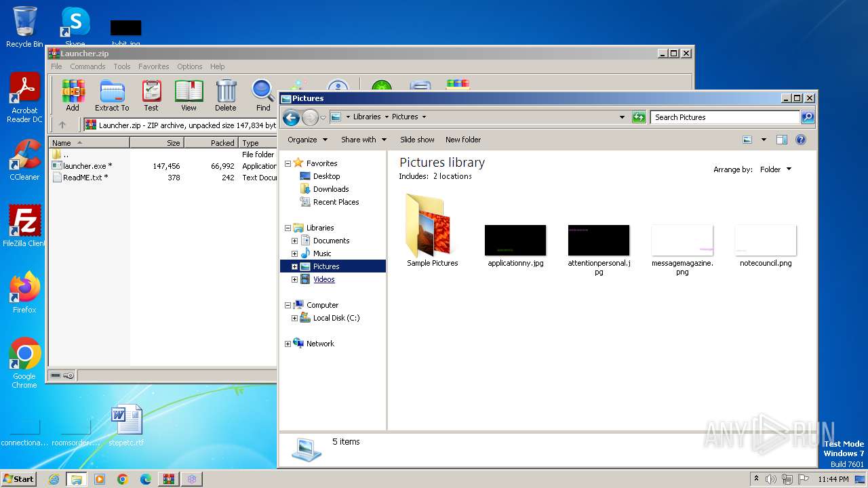Expand the Music library node

pos(294,253)
